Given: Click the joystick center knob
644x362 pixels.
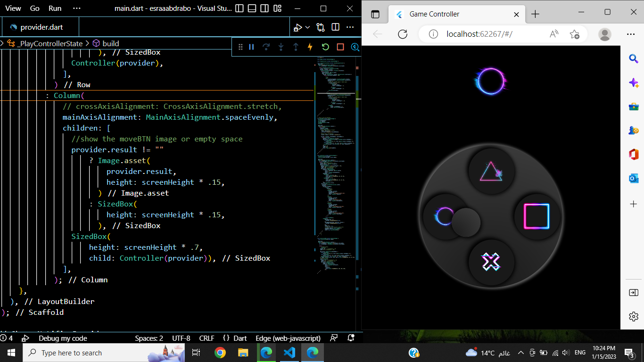Looking at the screenshot, I should pos(466,222).
